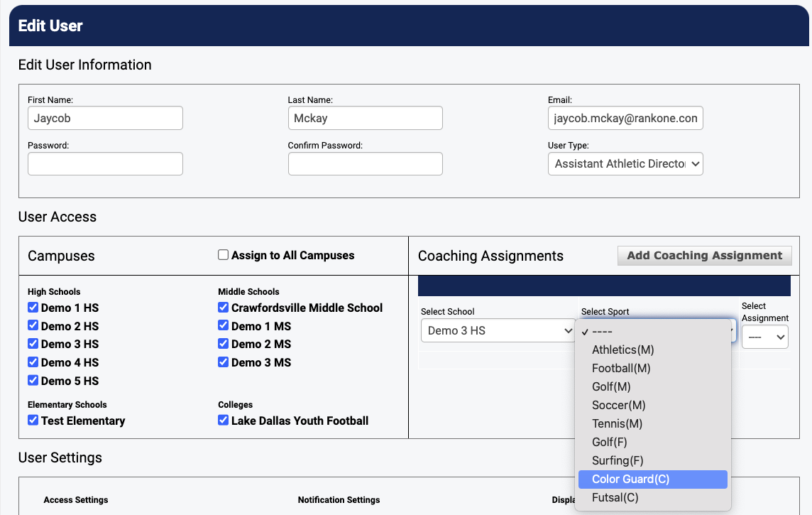
Task: Uncheck the Demo 2 HS campus
Action: 33,325
